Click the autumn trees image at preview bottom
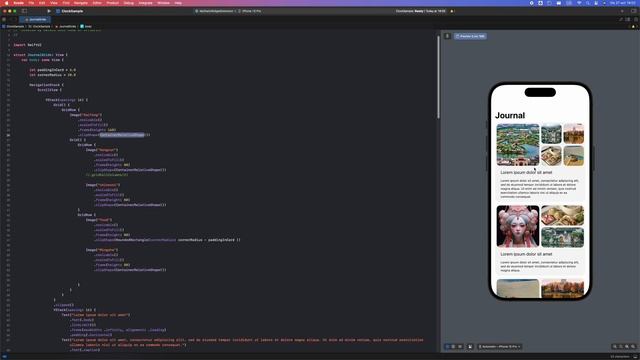 point(562,289)
